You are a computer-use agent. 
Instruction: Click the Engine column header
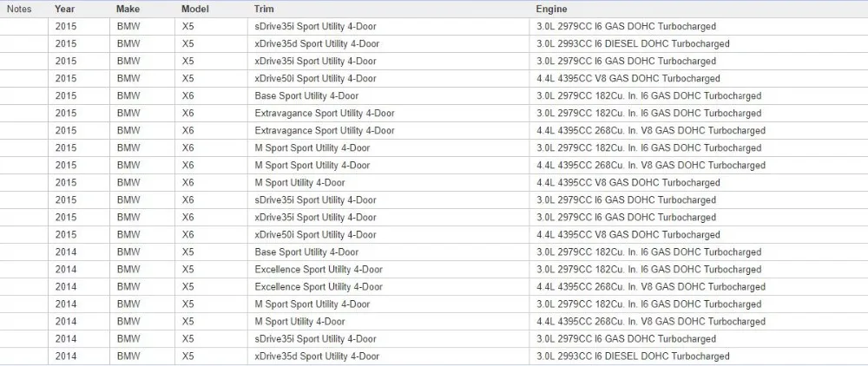click(x=551, y=9)
